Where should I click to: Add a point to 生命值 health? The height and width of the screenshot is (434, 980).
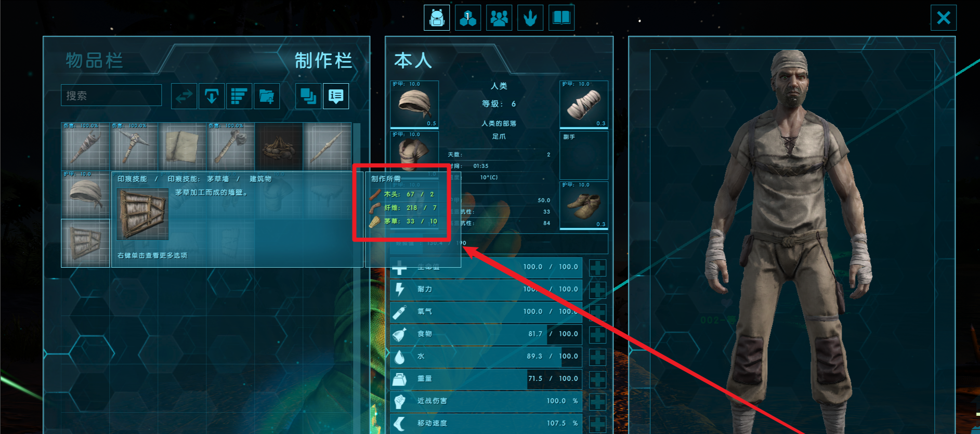(597, 268)
